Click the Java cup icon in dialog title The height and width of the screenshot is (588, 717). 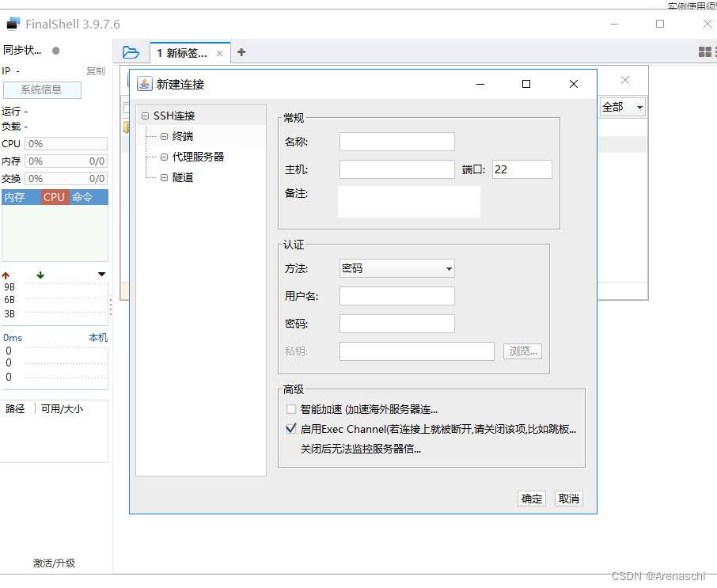click(x=145, y=83)
